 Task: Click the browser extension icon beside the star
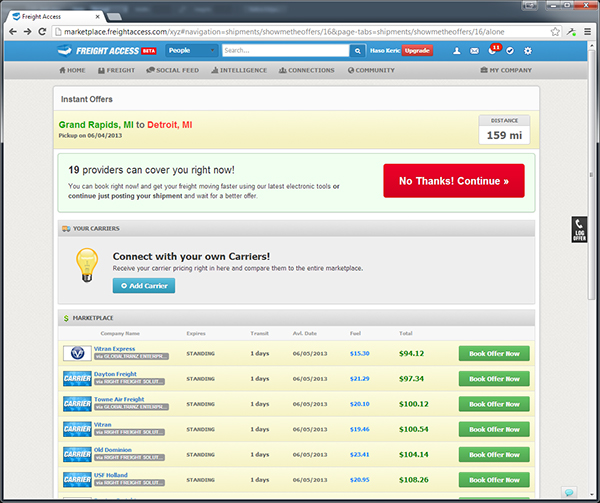(x=571, y=32)
